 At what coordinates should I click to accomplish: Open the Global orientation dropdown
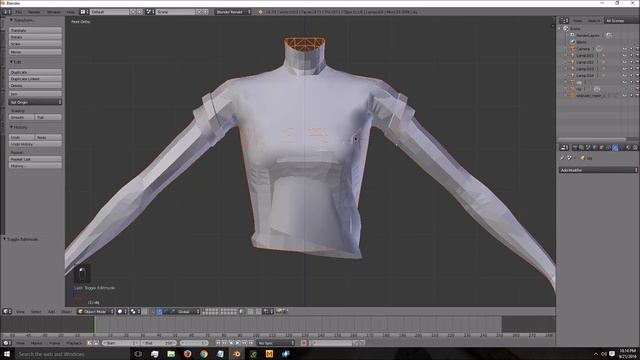(185, 311)
